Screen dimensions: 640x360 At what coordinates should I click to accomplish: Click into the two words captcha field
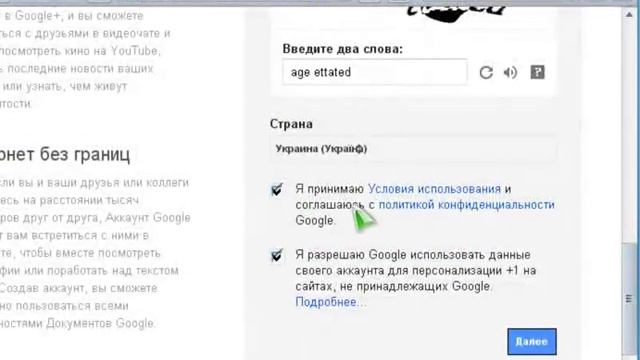tap(374, 72)
